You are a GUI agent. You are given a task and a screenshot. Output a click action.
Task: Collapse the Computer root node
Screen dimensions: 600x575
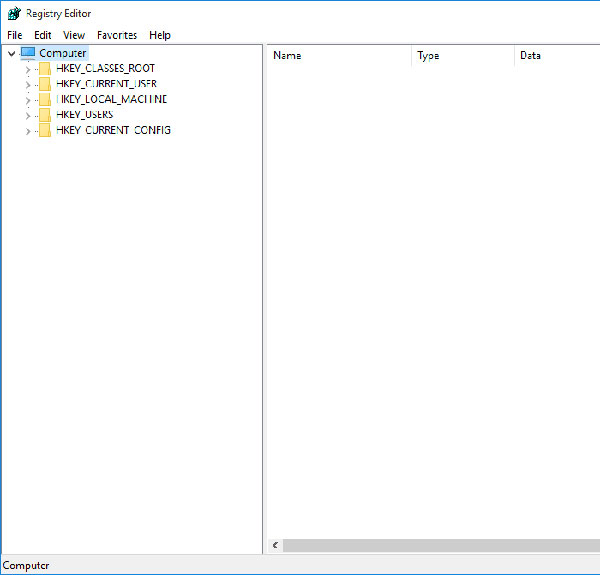coord(11,54)
